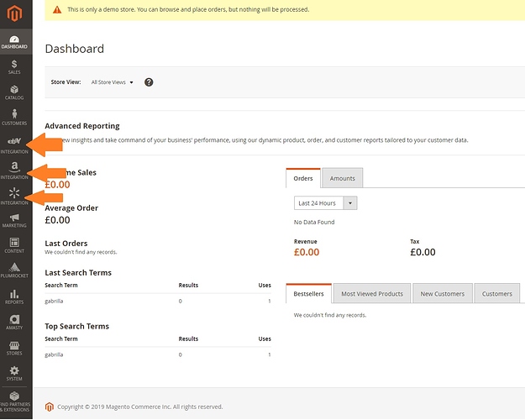Click the Advanced Reporting heading
Viewport: 525px width, 420px height.
click(82, 126)
